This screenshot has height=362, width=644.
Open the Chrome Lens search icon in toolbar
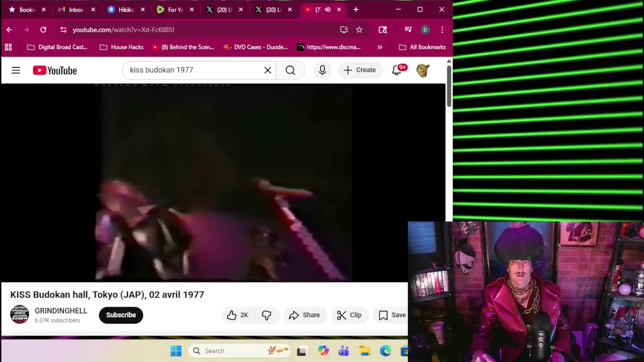click(383, 30)
